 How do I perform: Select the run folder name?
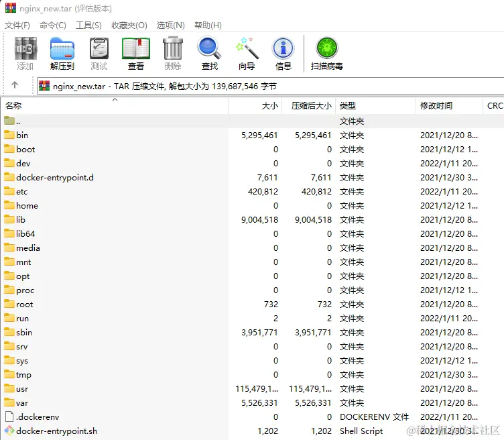tap(23, 319)
